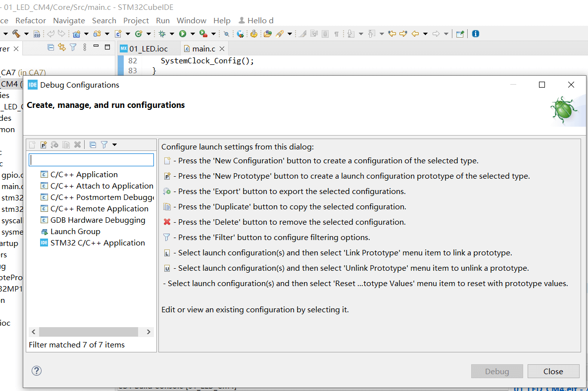Click the Last Edit Location arrow icon
This screenshot has height=391, width=588.
[392, 34]
